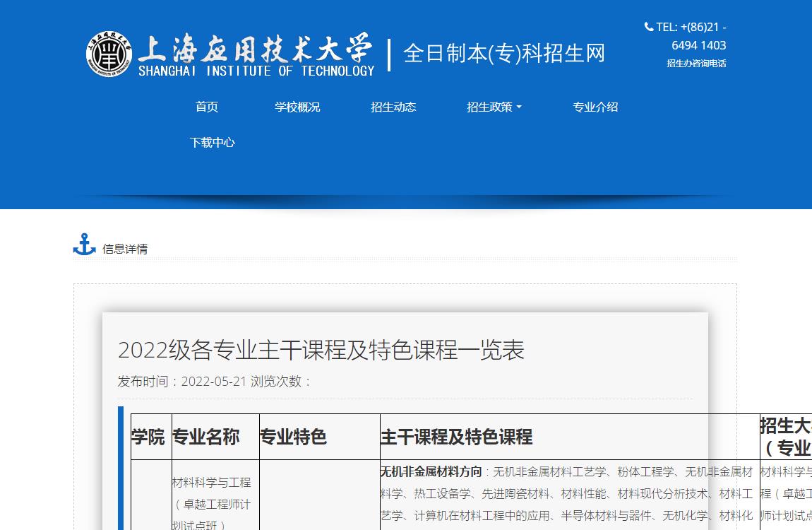Open the 专业介绍 navigation link

pyautogui.click(x=595, y=107)
